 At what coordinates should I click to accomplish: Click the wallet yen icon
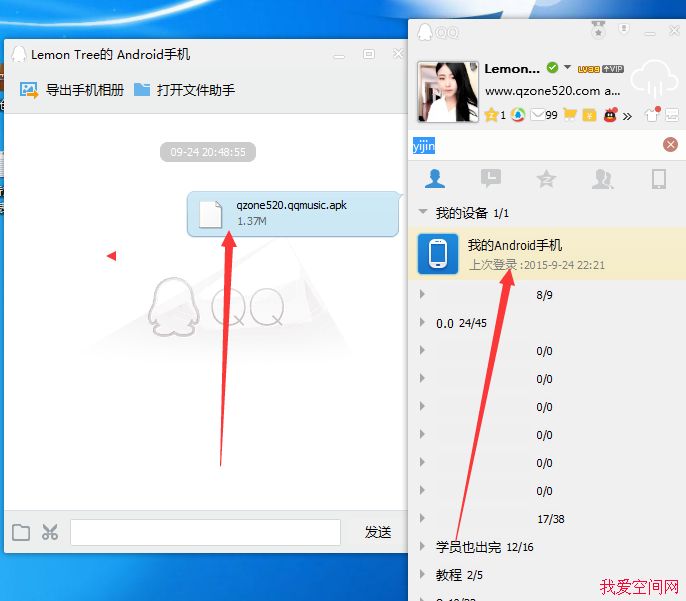click(590, 115)
